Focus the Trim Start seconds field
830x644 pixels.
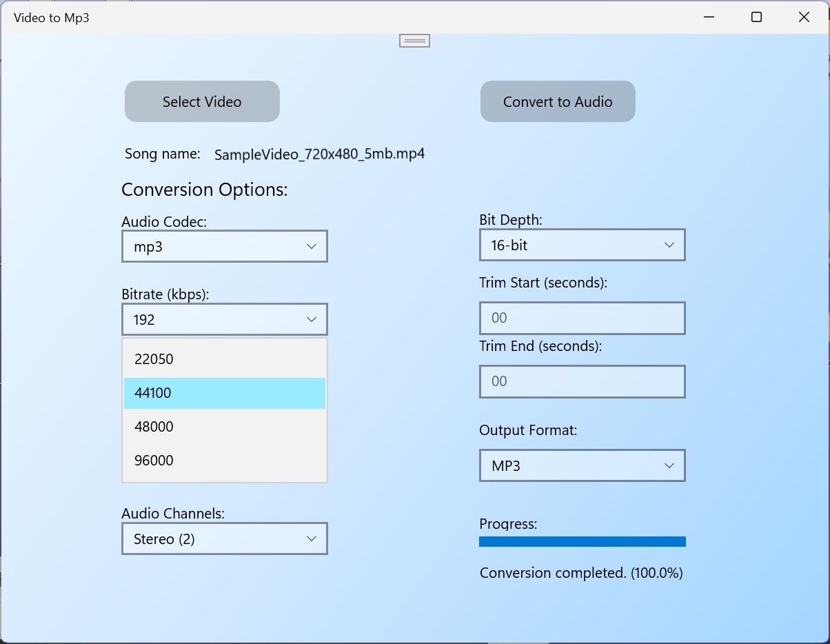pyautogui.click(x=583, y=318)
